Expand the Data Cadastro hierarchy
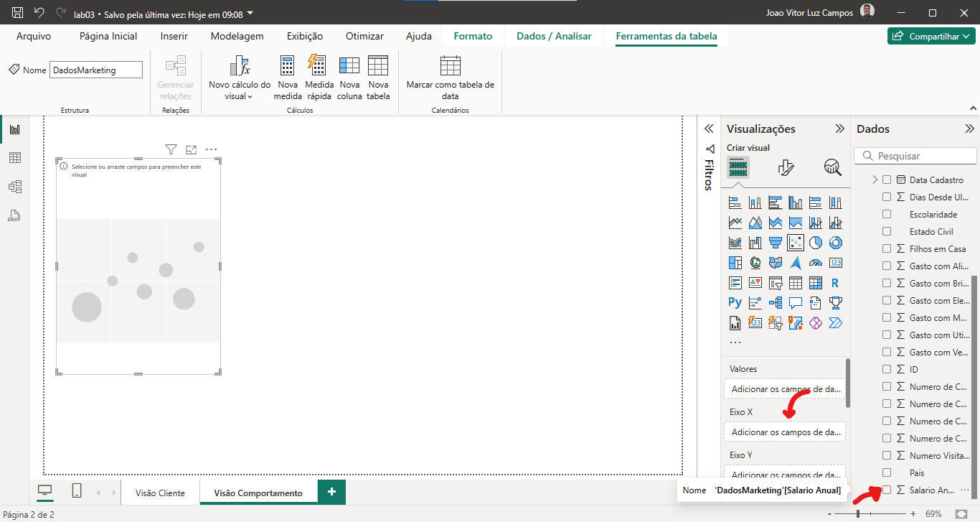This screenshot has height=522, width=980. click(875, 180)
